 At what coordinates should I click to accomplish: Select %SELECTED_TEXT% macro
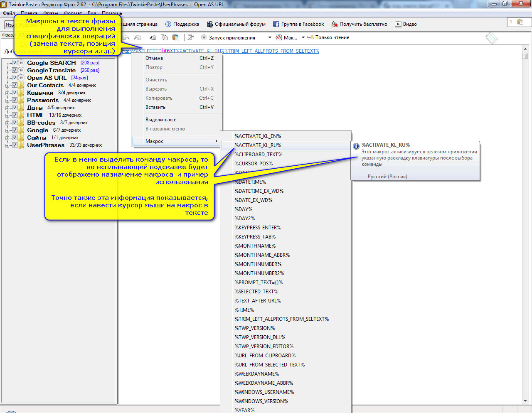(x=286, y=292)
